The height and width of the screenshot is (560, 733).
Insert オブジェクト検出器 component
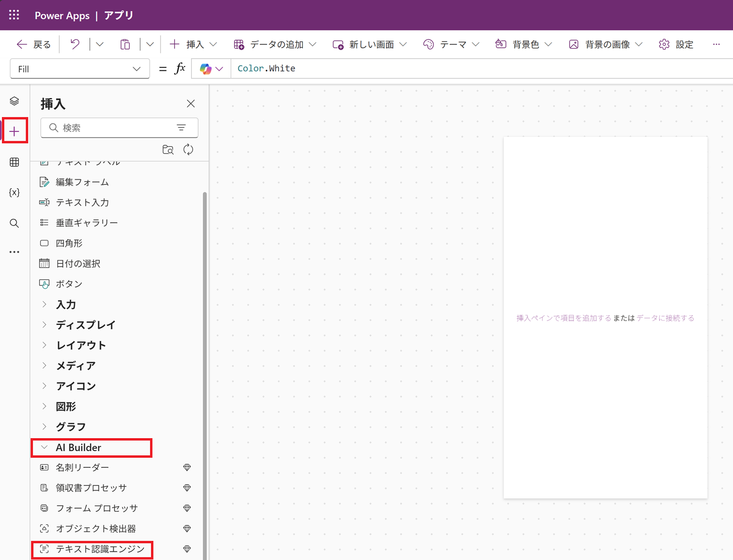[96, 528]
